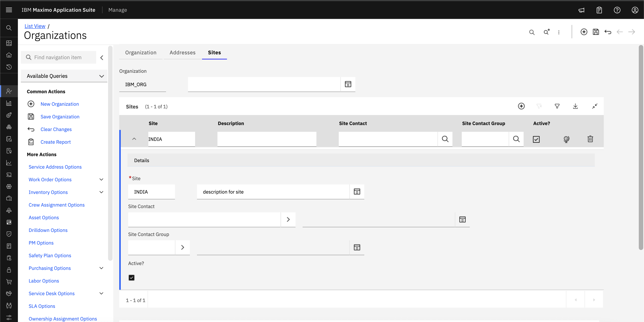This screenshot has width=644, height=322.
Task: Open the Safety Plan Options link
Action: pos(50,256)
